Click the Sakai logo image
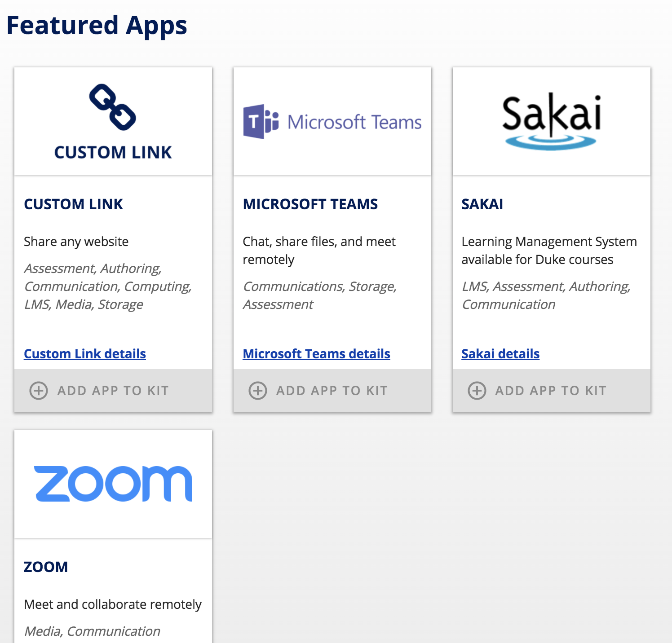 [552, 121]
